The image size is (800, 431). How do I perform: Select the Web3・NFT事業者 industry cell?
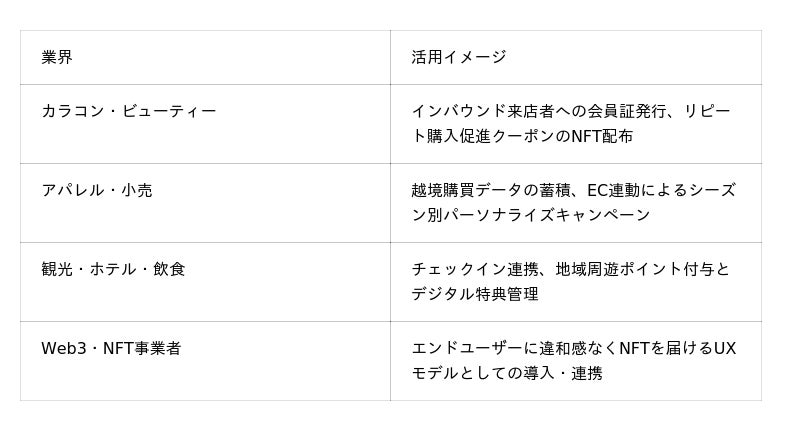coord(111,348)
